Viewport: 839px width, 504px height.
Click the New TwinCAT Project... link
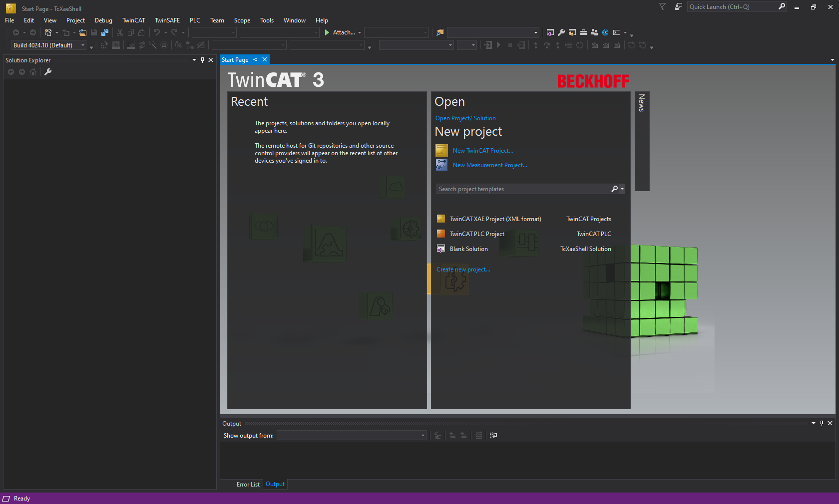tap(483, 151)
